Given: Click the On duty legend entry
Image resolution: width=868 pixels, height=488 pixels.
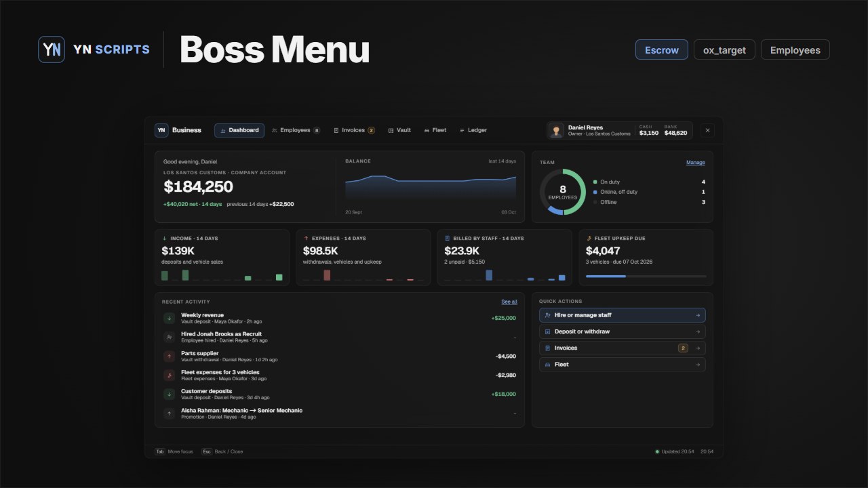Looking at the screenshot, I should (x=649, y=182).
